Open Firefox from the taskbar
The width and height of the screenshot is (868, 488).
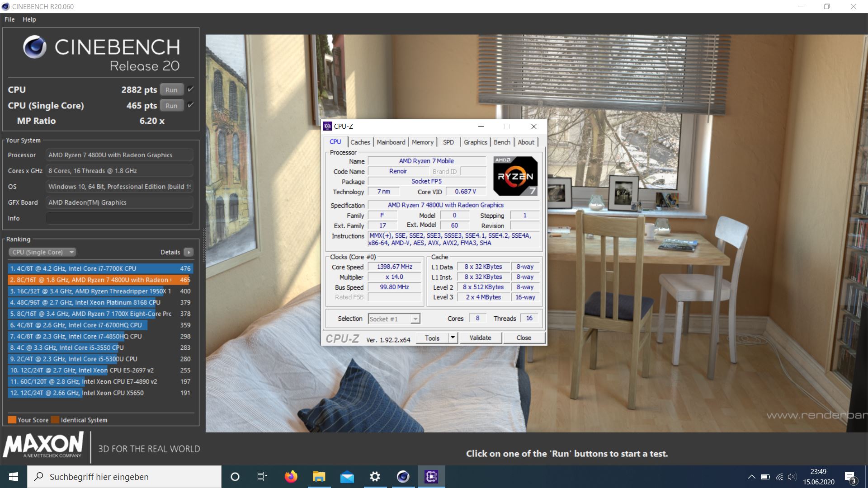291,477
